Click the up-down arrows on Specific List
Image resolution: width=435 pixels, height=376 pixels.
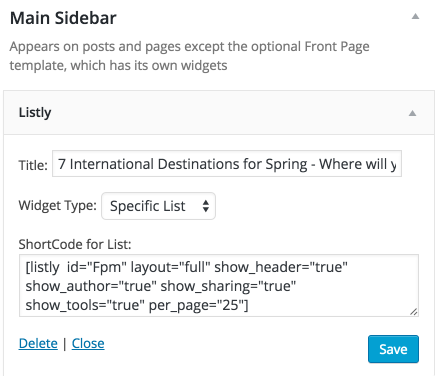206,206
